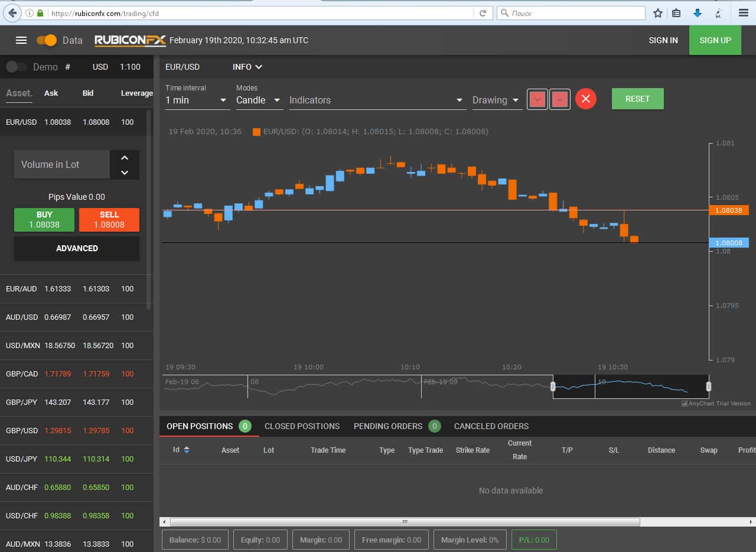Screen dimensions: 756x552
Task: Click the sort arrows beside Id column
Action: coord(187,450)
